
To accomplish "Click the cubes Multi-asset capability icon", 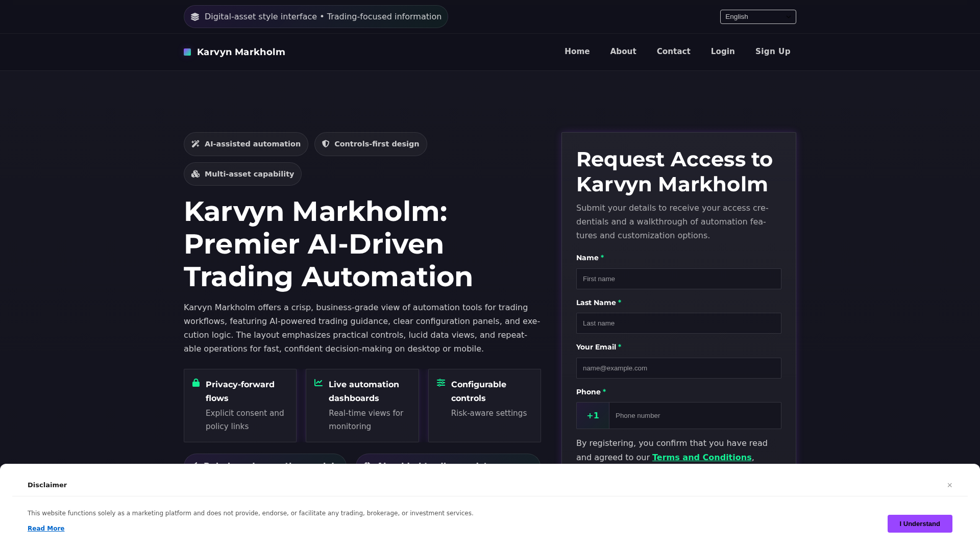I will pyautogui.click(x=195, y=174).
